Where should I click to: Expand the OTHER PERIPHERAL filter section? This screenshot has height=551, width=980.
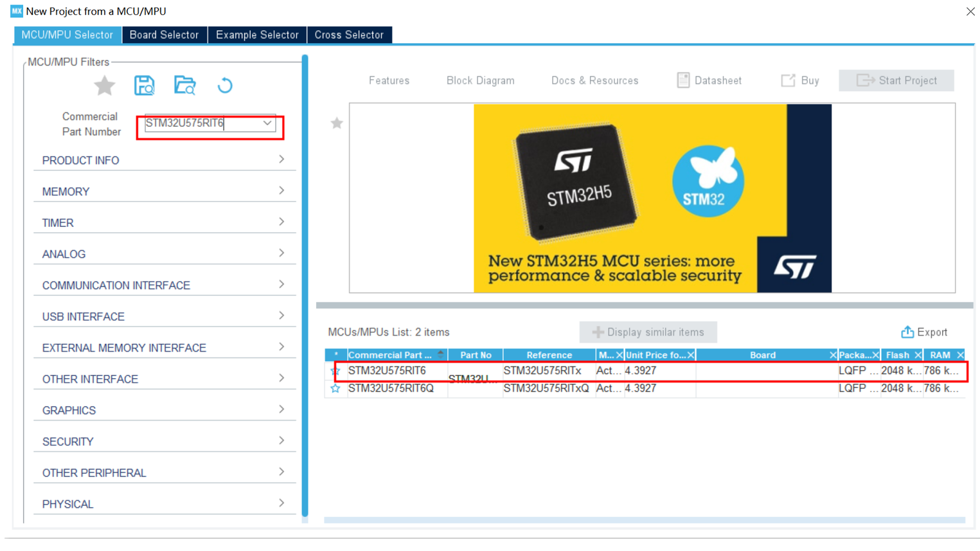165,473
